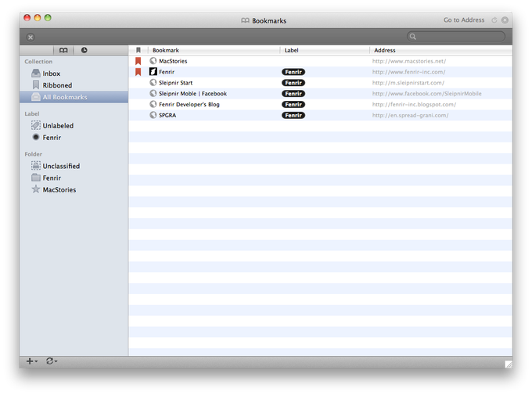Sort by the Bookmark column header
Screen dimensions: 532x395
click(214, 50)
